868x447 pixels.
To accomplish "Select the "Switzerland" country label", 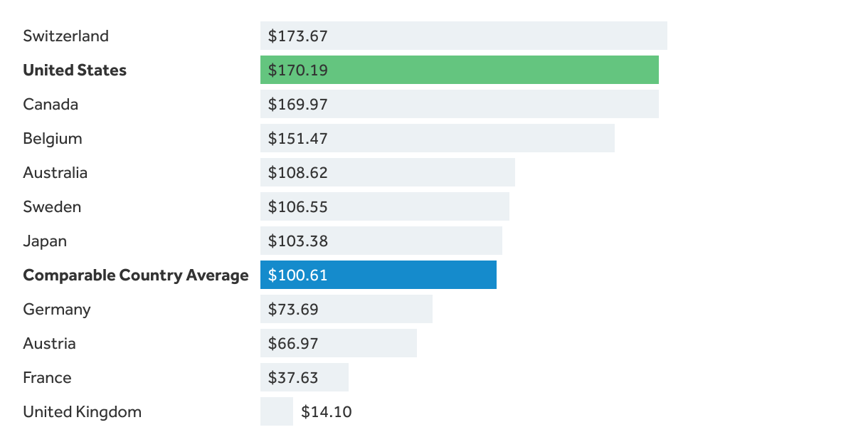I will (x=65, y=36).
